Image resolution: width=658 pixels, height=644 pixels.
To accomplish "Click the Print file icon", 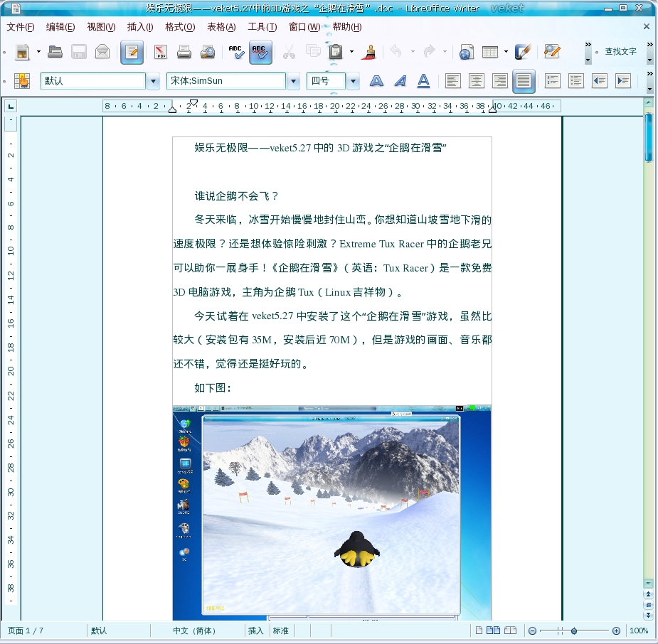I will pyautogui.click(x=184, y=52).
